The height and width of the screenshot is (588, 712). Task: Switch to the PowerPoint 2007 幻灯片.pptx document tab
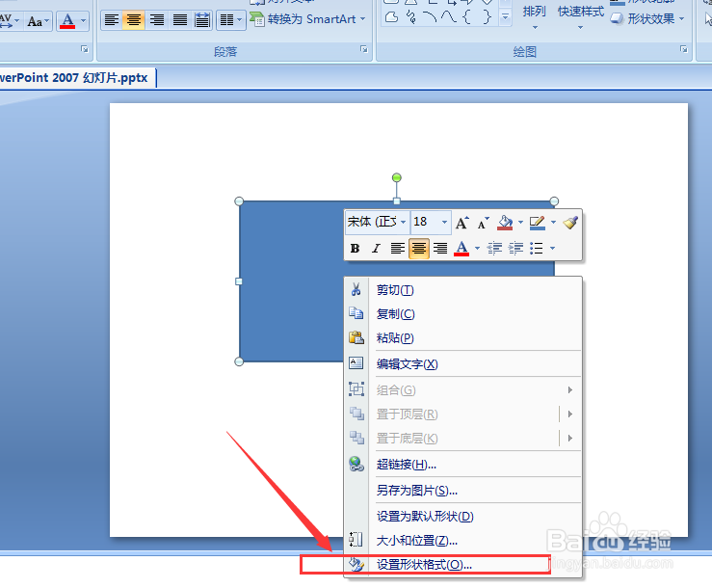point(76,78)
